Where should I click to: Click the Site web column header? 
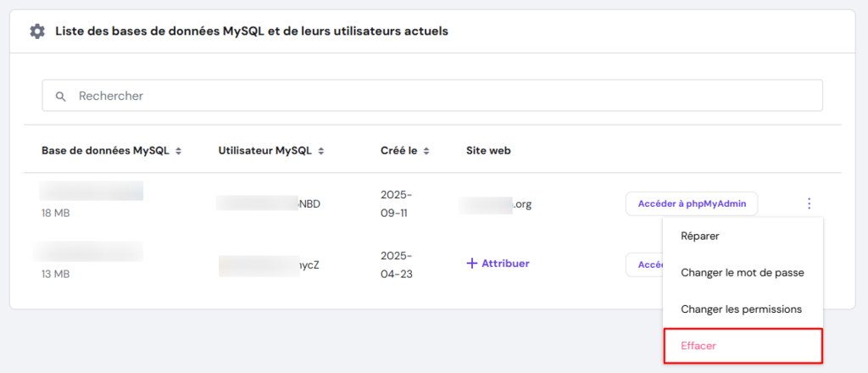click(x=488, y=151)
